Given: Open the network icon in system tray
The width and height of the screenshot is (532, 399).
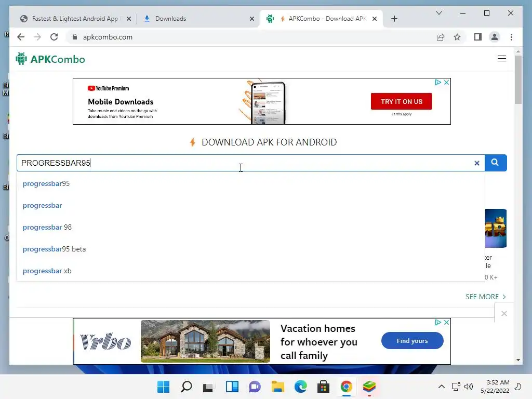Looking at the screenshot, I should click(456, 387).
